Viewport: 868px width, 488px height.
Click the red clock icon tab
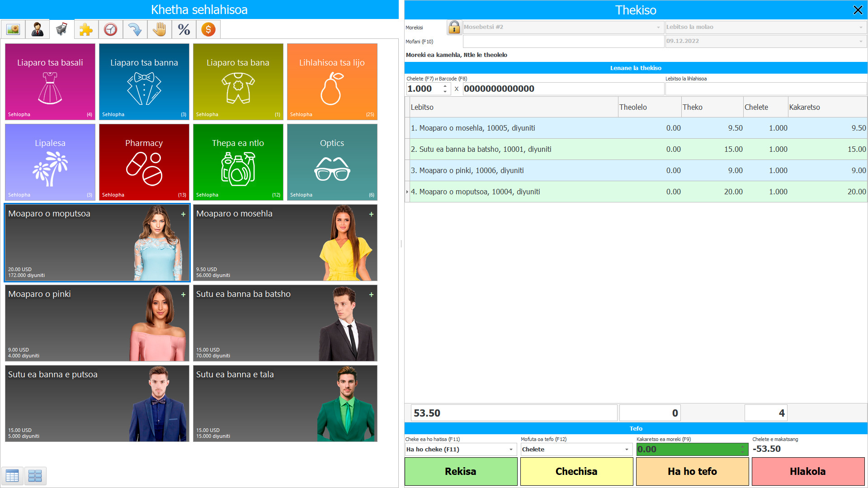tap(110, 30)
